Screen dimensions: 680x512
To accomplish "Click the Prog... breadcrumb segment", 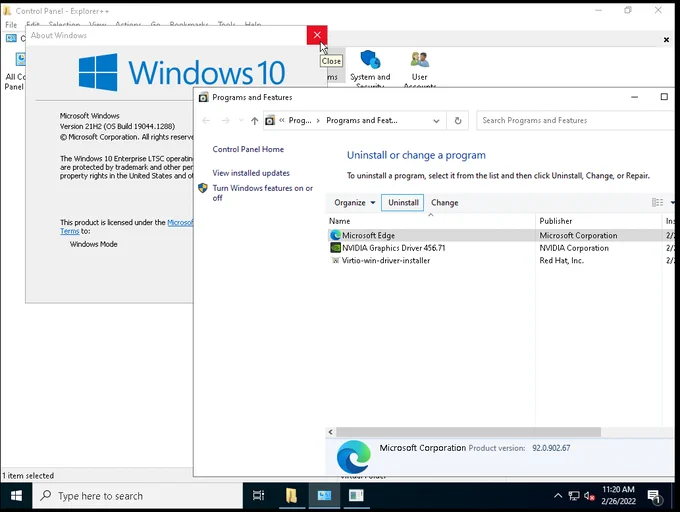I will point(300,121).
